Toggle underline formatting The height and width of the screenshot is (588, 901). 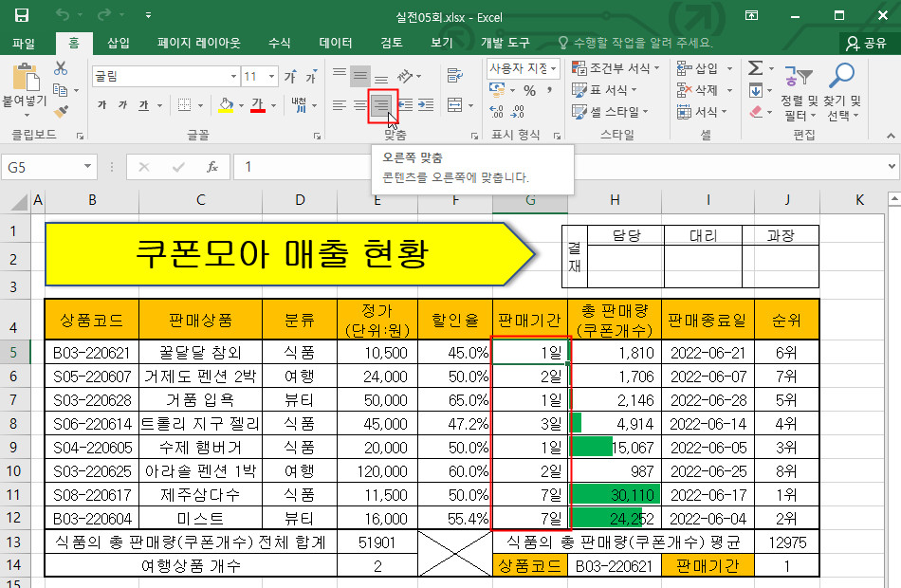[x=143, y=105]
